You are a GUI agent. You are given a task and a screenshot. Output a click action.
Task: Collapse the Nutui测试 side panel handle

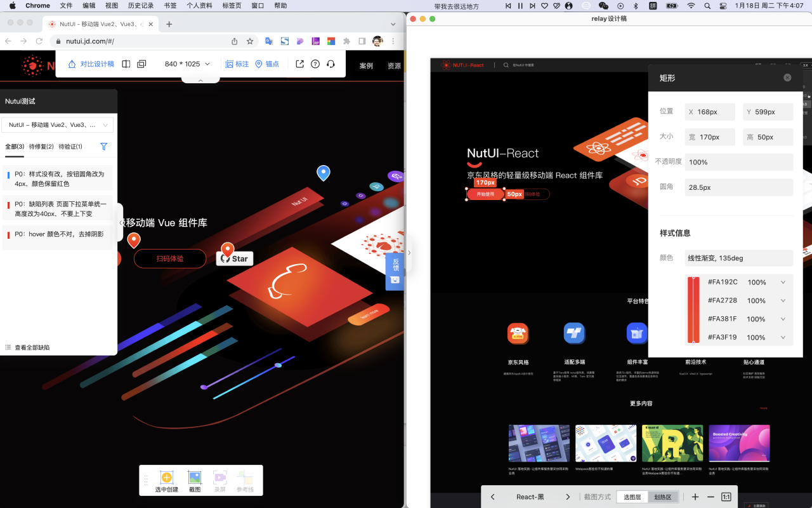tap(121, 222)
